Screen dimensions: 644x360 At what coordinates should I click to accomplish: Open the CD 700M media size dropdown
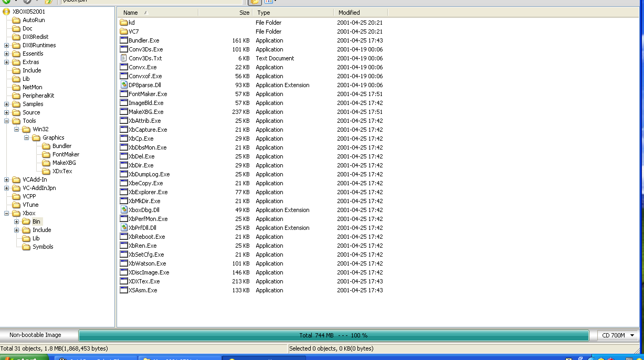(x=617, y=335)
